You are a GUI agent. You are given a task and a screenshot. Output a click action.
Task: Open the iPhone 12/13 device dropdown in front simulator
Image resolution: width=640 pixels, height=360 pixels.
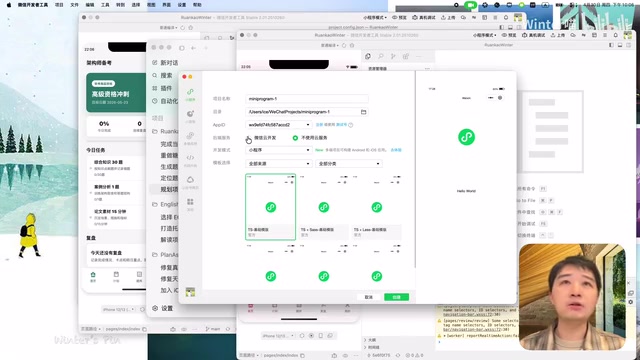(x=278, y=336)
